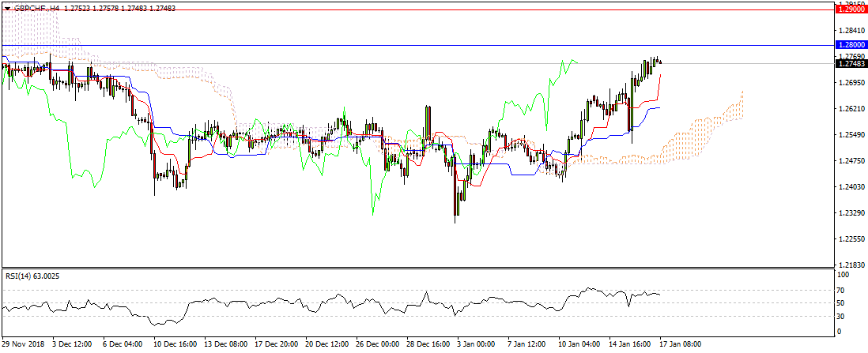Click the horizontal line at 1.28000

pos(395,45)
